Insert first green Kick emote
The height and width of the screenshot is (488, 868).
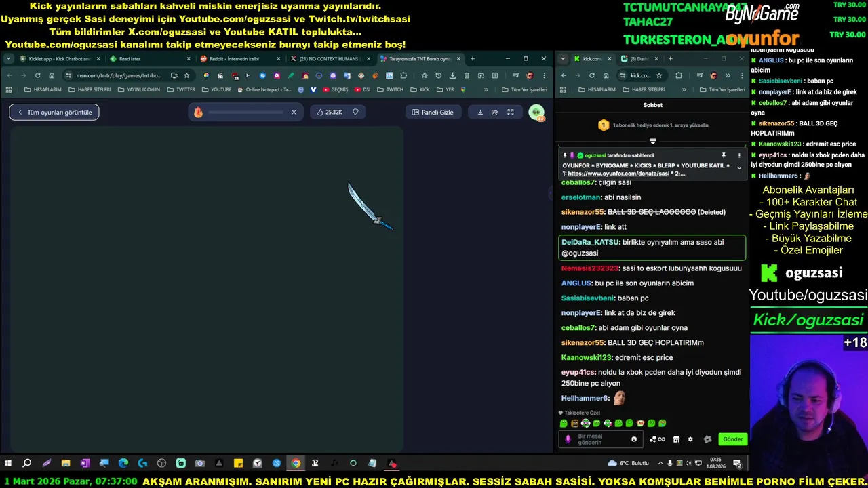564,423
